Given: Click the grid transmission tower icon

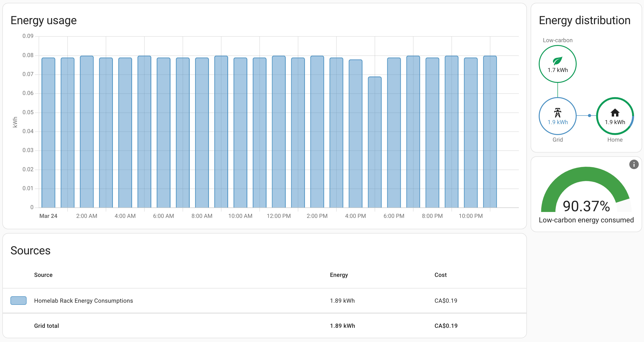Looking at the screenshot, I should 557,113.
